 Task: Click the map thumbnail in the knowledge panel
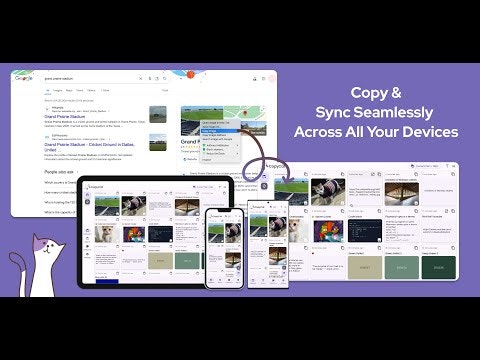245,113
